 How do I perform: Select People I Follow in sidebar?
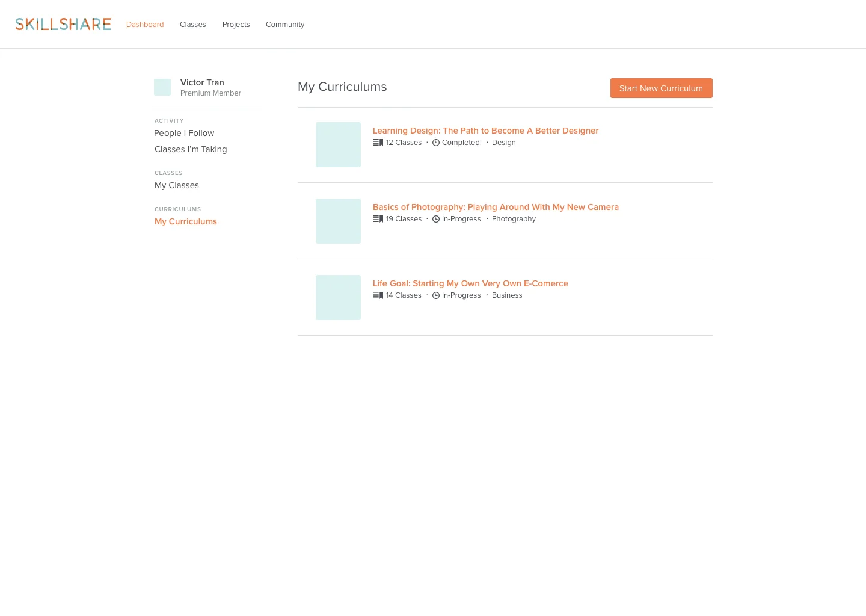click(x=184, y=133)
